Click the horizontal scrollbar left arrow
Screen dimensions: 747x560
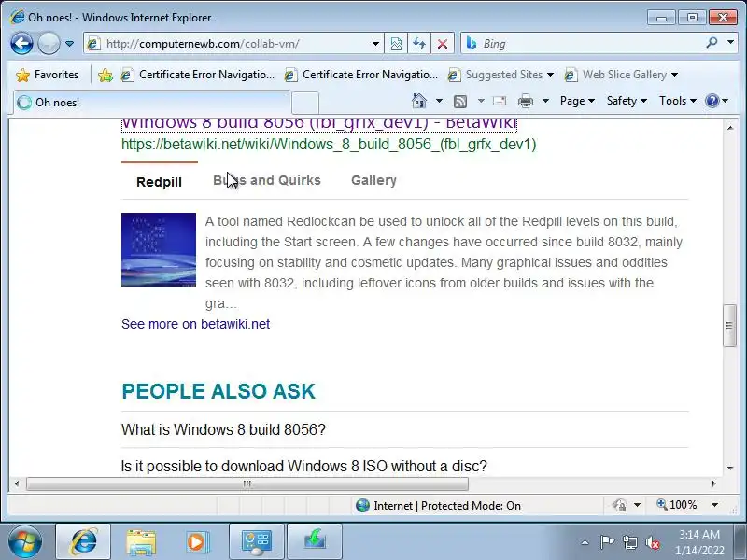pos(17,483)
